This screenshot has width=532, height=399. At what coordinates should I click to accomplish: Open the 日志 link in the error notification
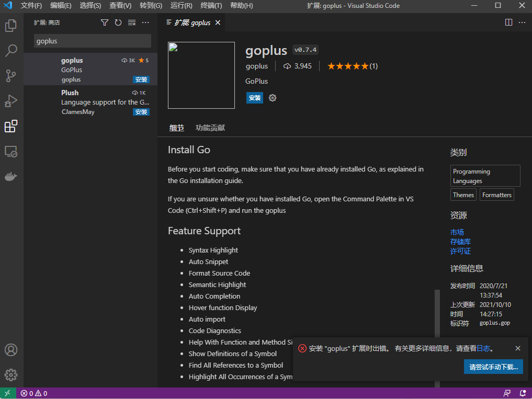coord(483,348)
